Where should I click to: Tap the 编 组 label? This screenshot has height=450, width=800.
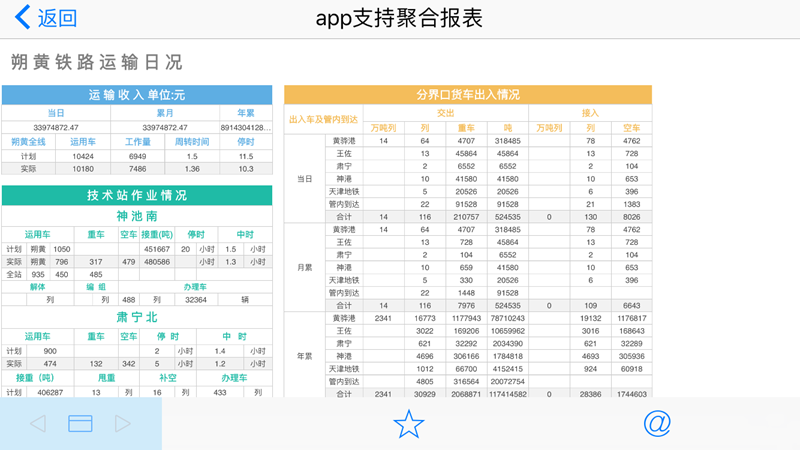[96, 287]
